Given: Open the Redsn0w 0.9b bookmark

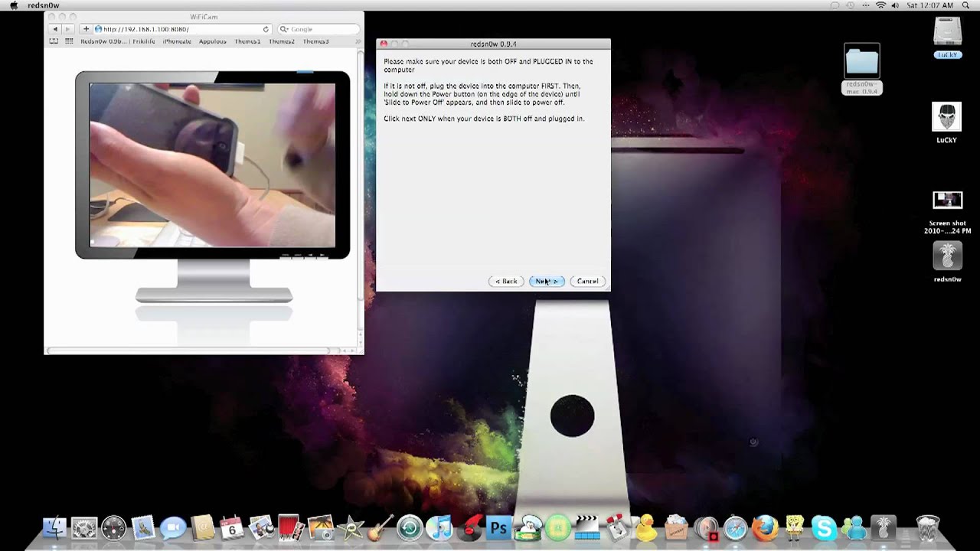Looking at the screenshot, I should tap(103, 41).
